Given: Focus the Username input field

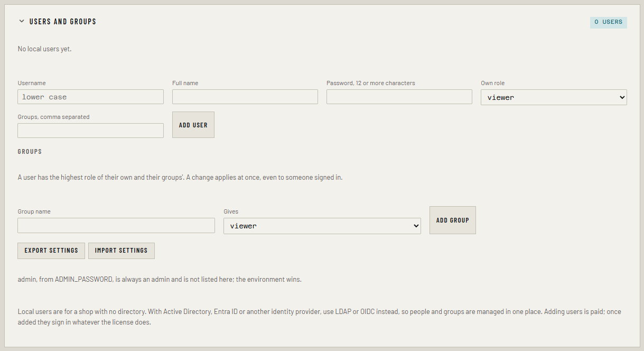Looking at the screenshot, I should click(91, 97).
